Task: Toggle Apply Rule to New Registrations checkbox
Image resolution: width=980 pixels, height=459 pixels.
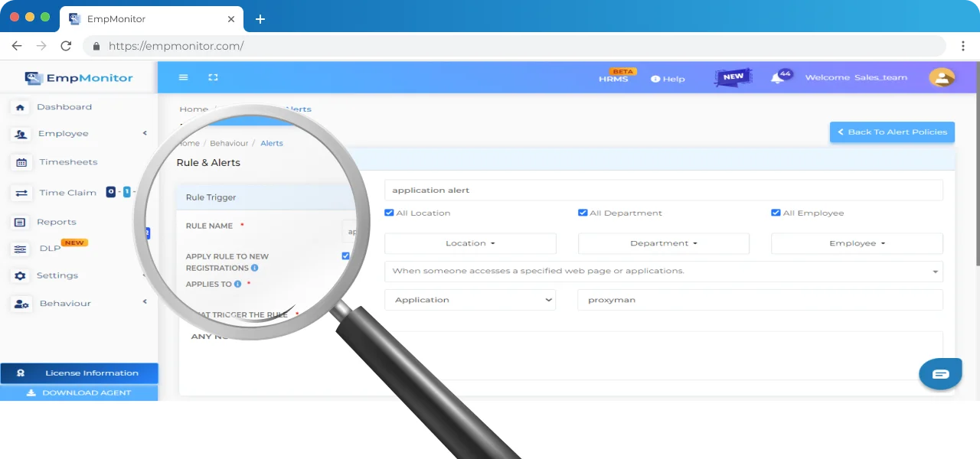Action: tap(346, 256)
